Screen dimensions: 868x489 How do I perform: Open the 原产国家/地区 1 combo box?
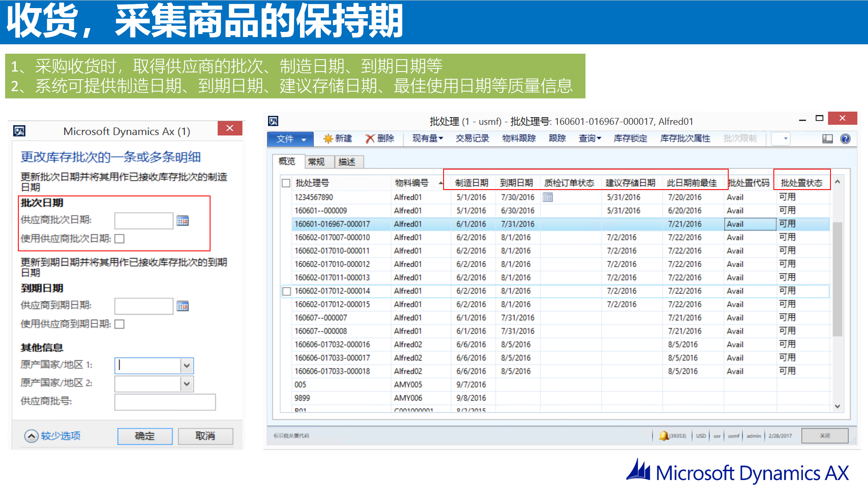pyautogui.click(x=186, y=365)
